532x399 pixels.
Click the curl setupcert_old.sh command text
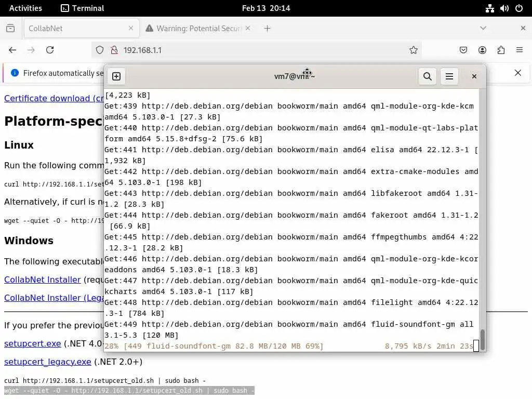[x=105, y=381]
